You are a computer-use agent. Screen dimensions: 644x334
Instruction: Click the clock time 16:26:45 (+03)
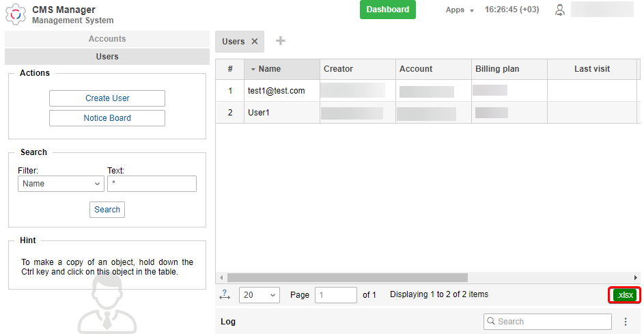point(512,10)
